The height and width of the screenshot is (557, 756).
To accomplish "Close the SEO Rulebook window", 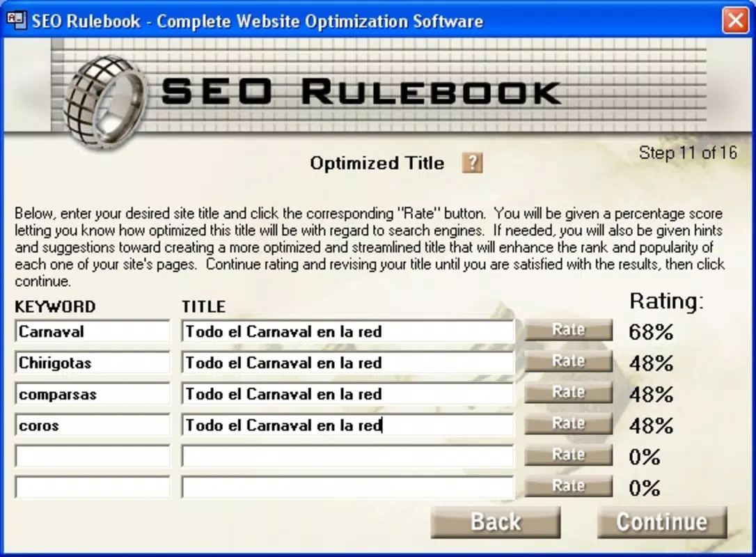I will click(735, 20).
